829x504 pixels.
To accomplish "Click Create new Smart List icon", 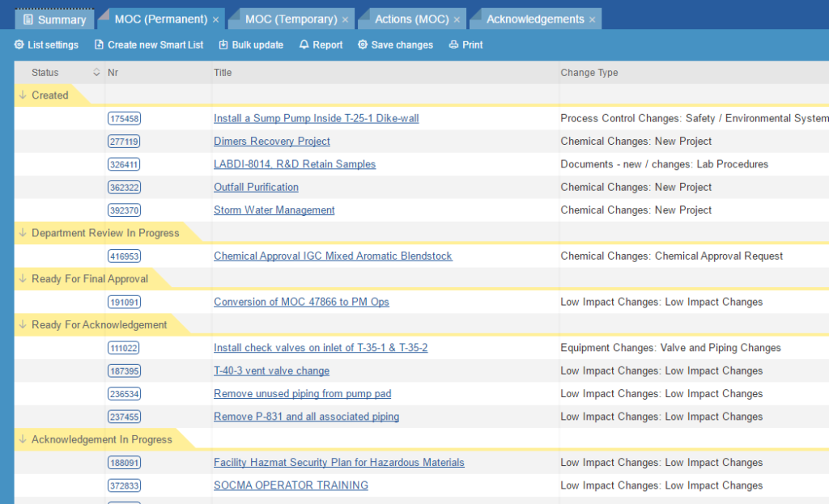I will point(99,45).
